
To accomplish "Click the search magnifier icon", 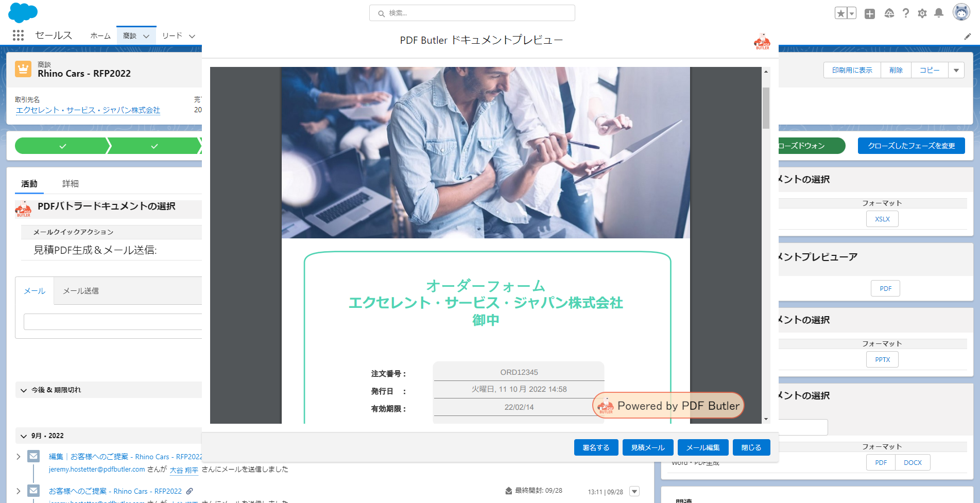I will (382, 13).
